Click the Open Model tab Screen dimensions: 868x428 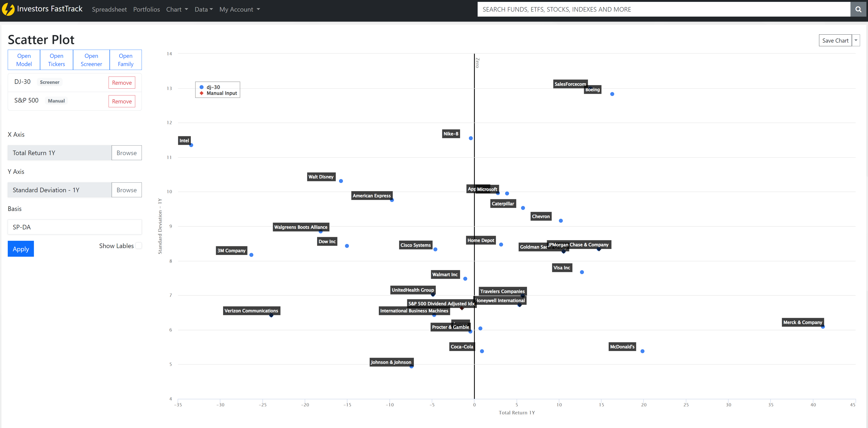[24, 60]
